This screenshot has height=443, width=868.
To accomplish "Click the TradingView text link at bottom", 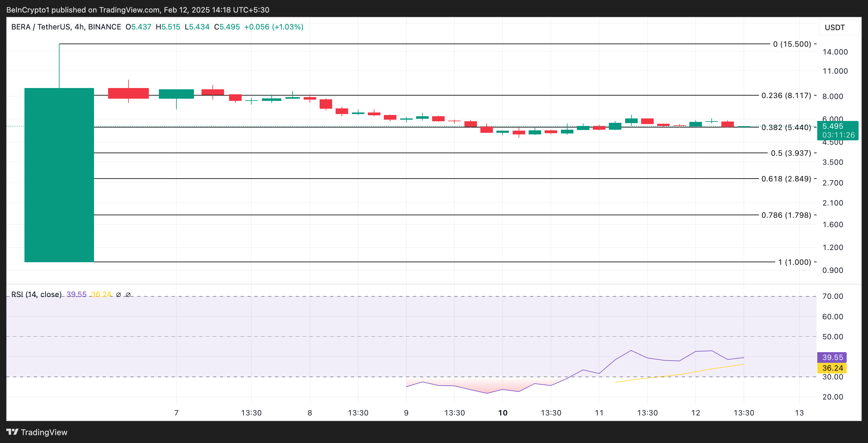I will (x=44, y=432).
